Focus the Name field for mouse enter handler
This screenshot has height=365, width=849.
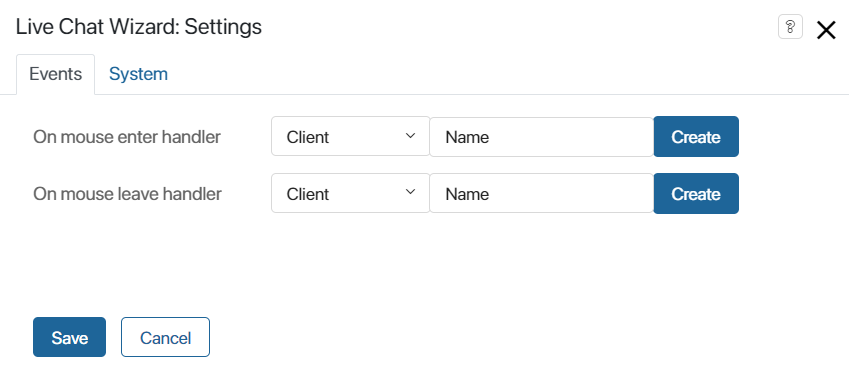(x=541, y=136)
